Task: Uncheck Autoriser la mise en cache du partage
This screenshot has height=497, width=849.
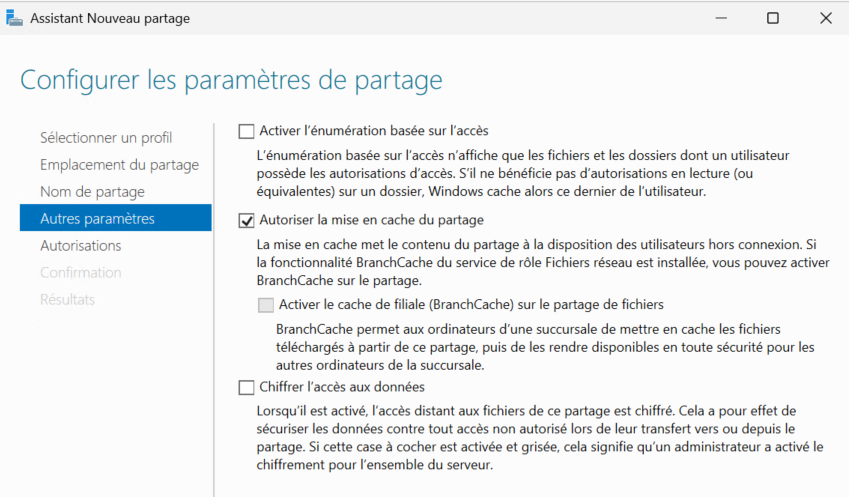Action: (x=247, y=219)
